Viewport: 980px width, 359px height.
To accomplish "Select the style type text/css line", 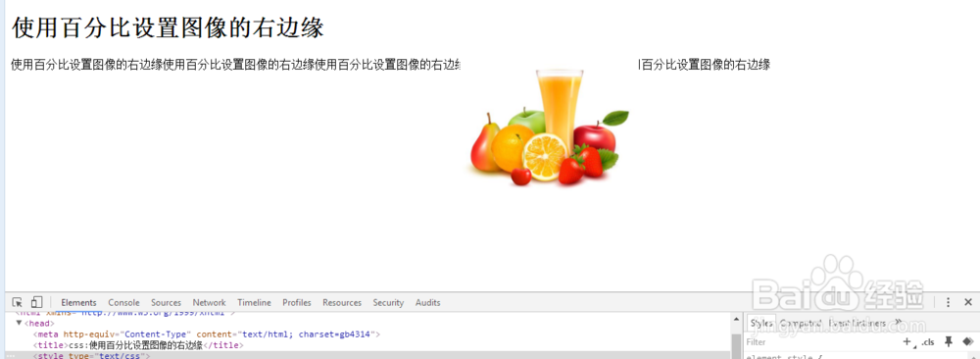I will [91, 356].
